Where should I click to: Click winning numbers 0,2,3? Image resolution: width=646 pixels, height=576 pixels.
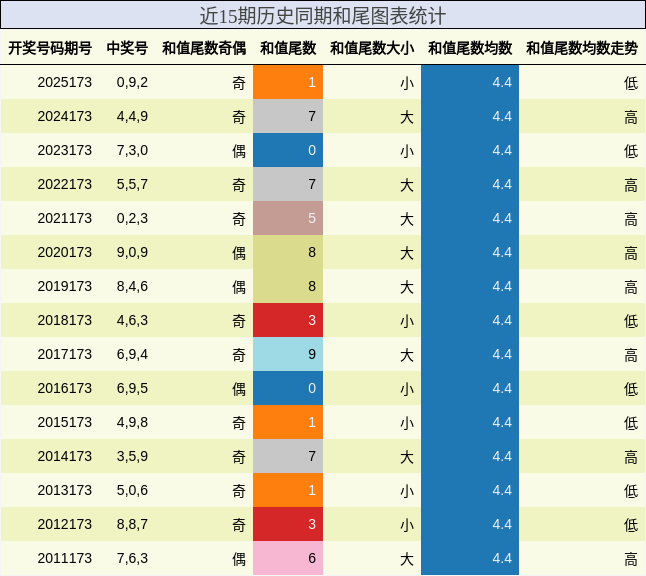[132, 218]
